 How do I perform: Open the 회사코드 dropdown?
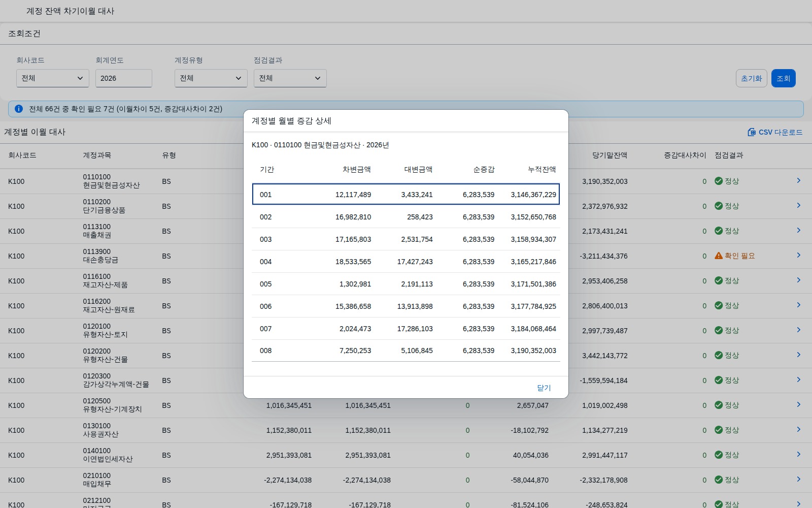coord(53,78)
